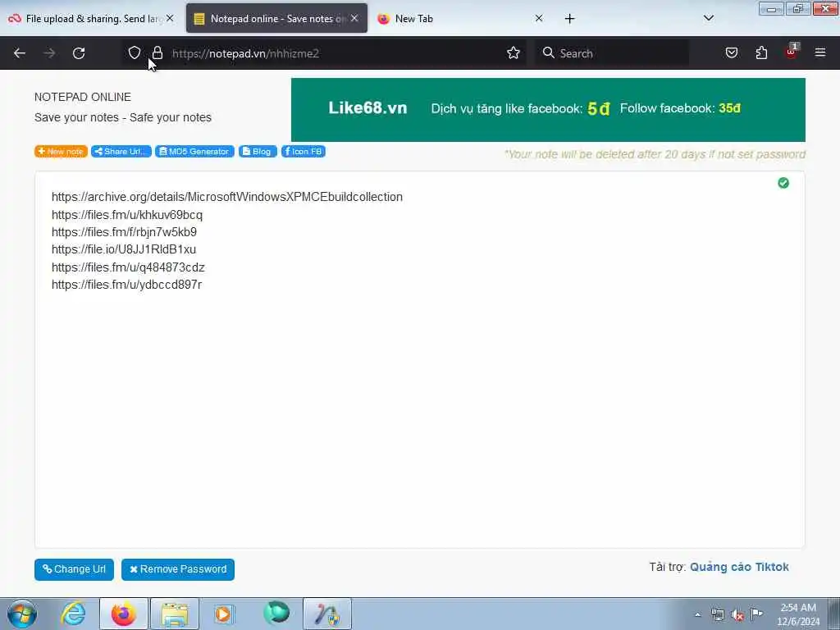Image resolution: width=840 pixels, height=630 pixels.
Task: Open the tracking protection shield icon
Action: tap(135, 52)
